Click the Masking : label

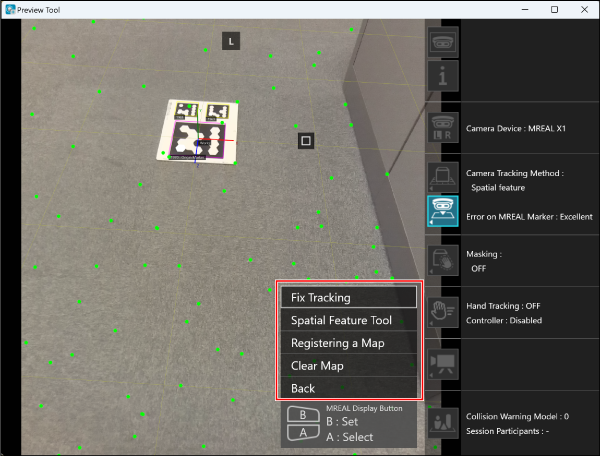coord(484,254)
